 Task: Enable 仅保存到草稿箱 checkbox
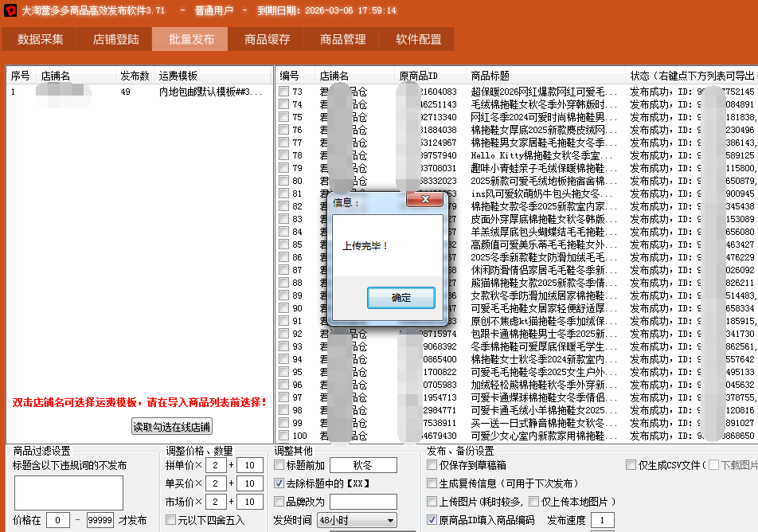click(432, 465)
